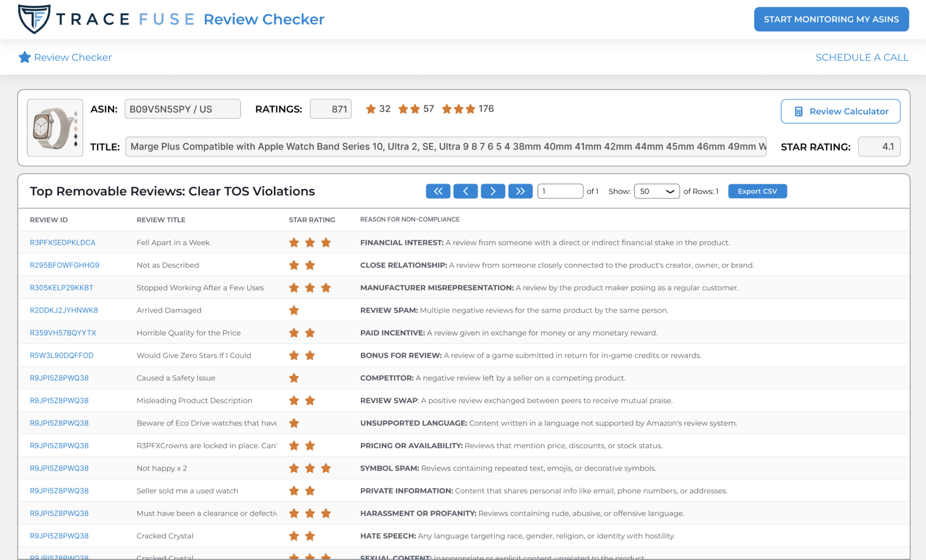Click the Review Checker nav link

click(x=72, y=57)
